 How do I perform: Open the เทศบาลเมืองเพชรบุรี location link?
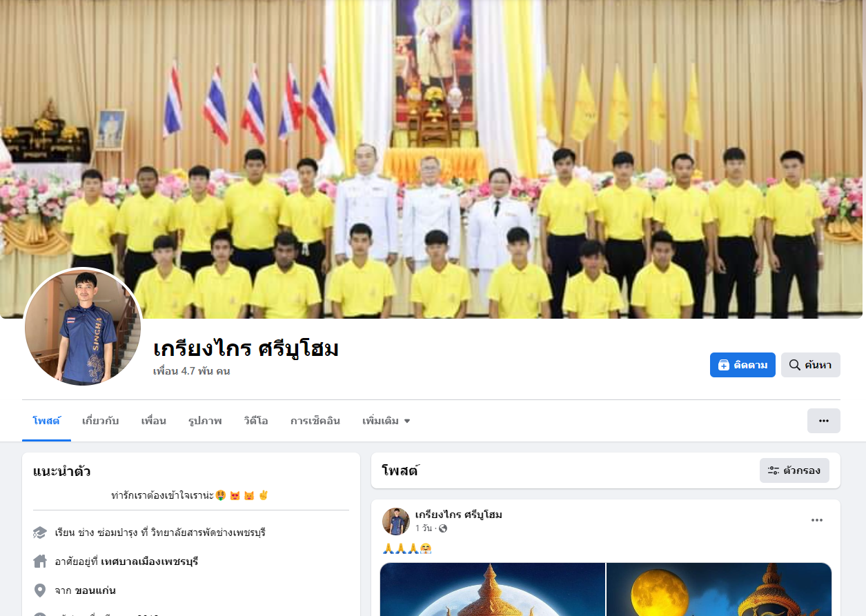tap(149, 562)
